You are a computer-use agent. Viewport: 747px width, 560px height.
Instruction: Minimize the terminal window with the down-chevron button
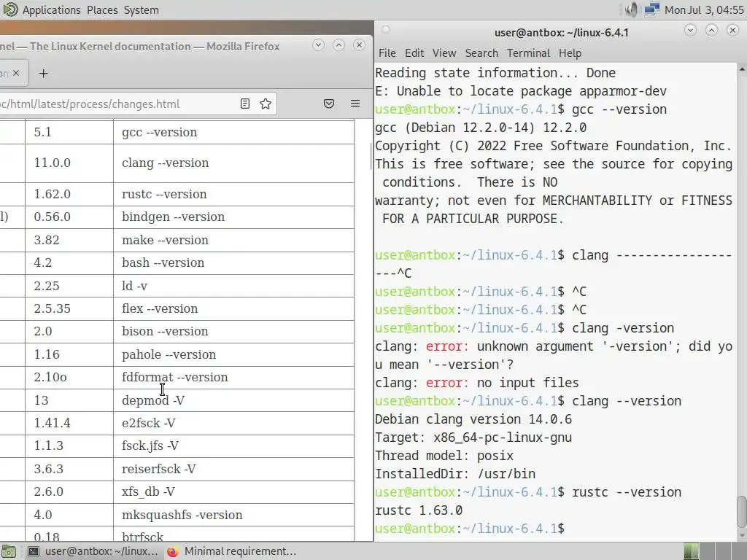point(690,31)
